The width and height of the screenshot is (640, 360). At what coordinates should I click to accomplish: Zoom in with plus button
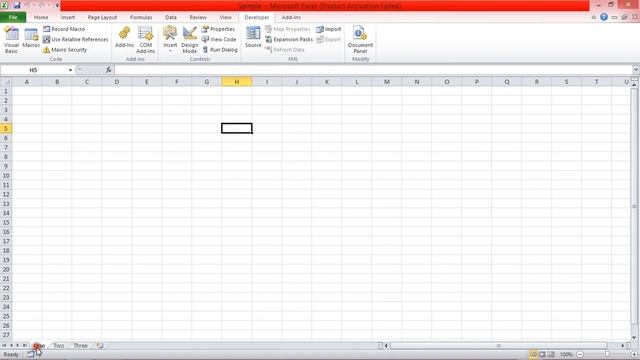pos(635,354)
